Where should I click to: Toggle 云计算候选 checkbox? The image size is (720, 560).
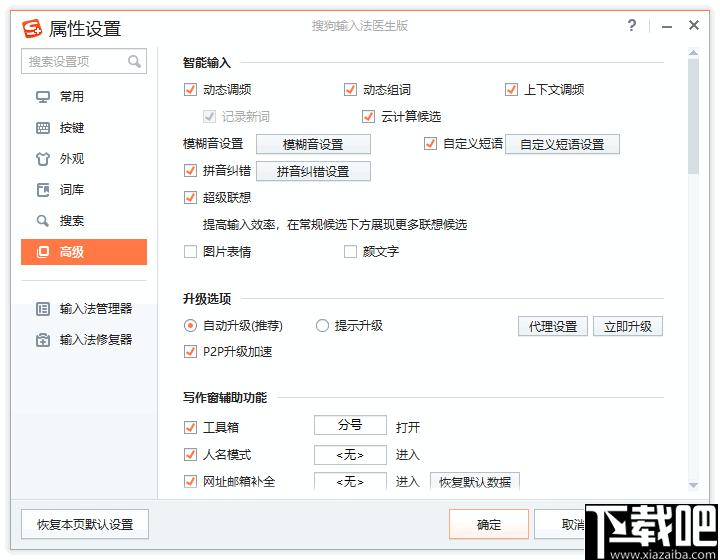[x=368, y=117]
